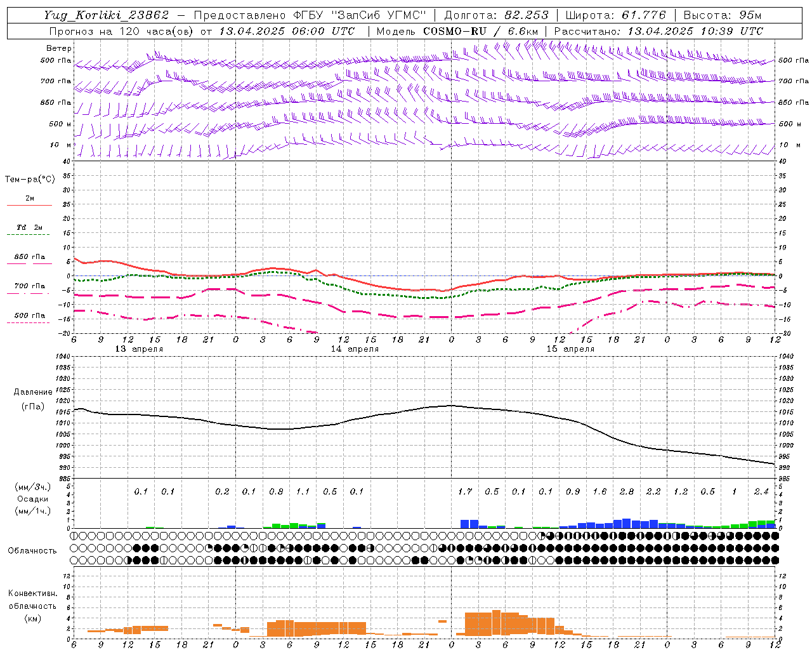Select the Давление pressure panel label

tap(33, 392)
